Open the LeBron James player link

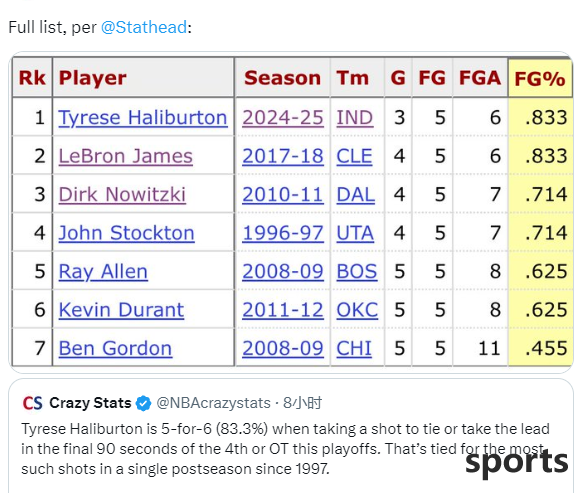click(x=126, y=156)
